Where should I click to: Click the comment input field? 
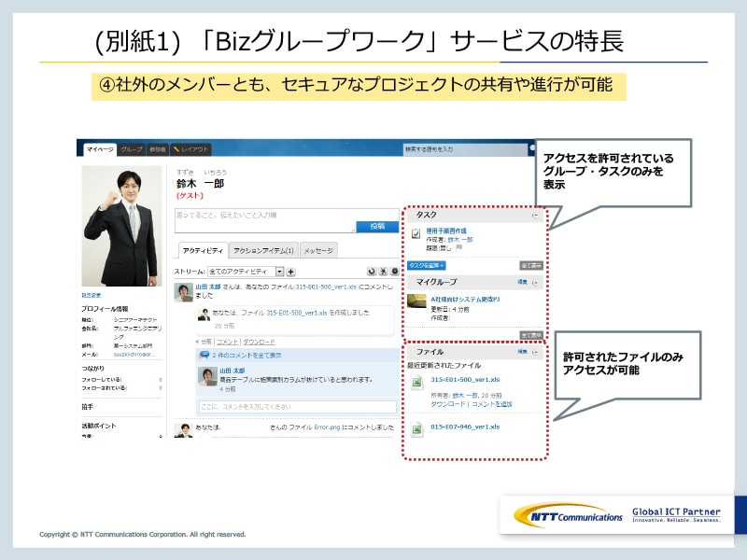click(297, 407)
